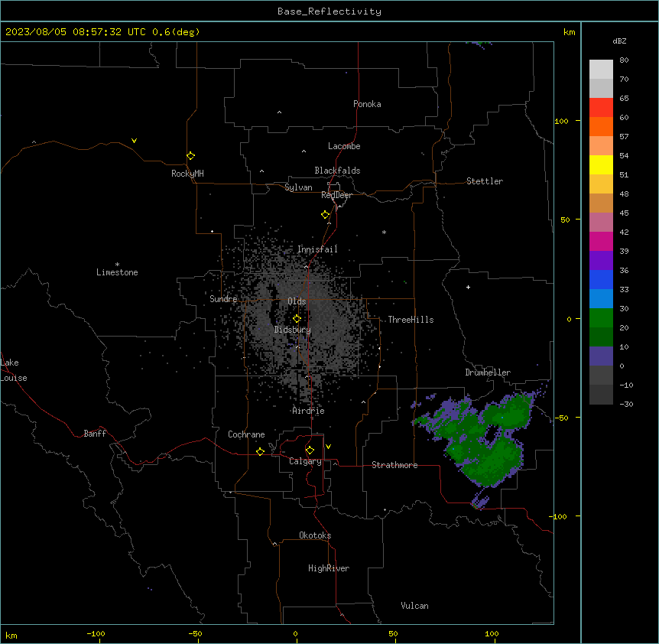659x644 pixels.
Task: Click the white caret marker west of Lacombe
Action: (x=304, y=151)
